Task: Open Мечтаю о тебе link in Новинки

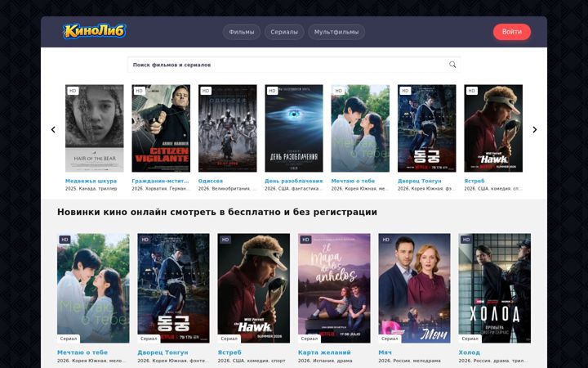Action: click(x=82, y=352)
